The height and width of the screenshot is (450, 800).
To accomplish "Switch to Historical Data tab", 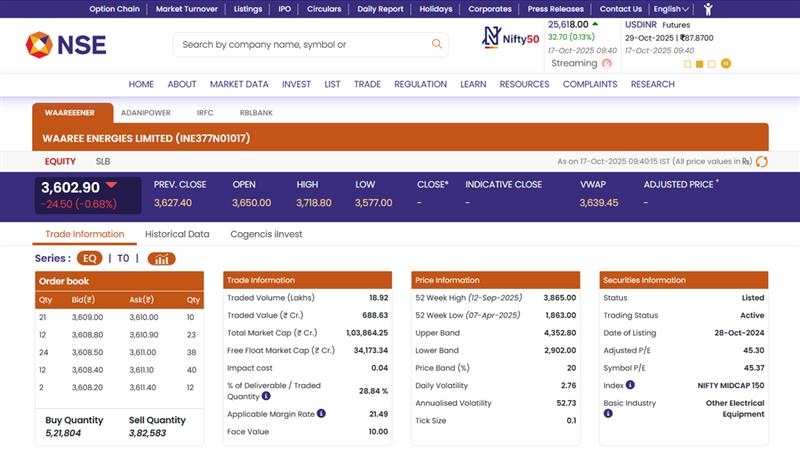I will click(177, 234).
